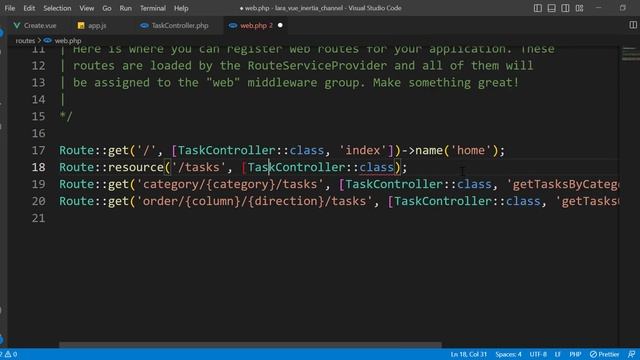Click the PHP icon in the breadcrumb
Viewport: 640px width, 360px height.
pos(47,40)
